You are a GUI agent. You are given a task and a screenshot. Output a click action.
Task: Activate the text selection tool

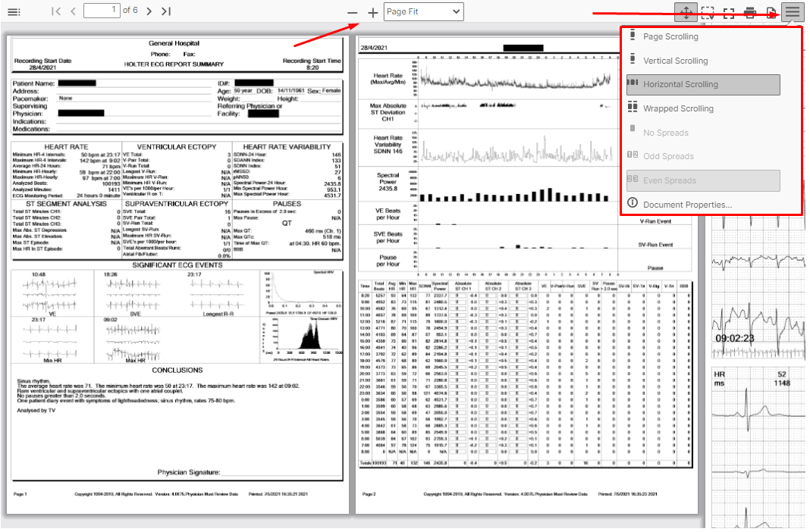pyautogui.click(x=708, y=12)
